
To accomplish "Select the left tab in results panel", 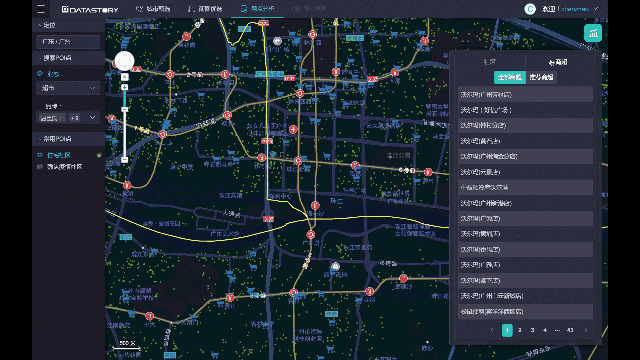I will (x=489, y=62).
